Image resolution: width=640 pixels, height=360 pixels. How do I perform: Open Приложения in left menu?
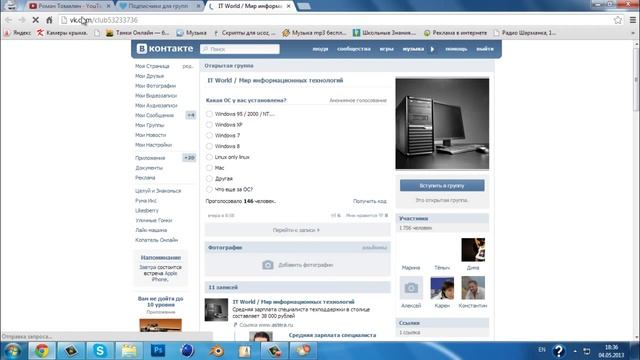[150, 158]
